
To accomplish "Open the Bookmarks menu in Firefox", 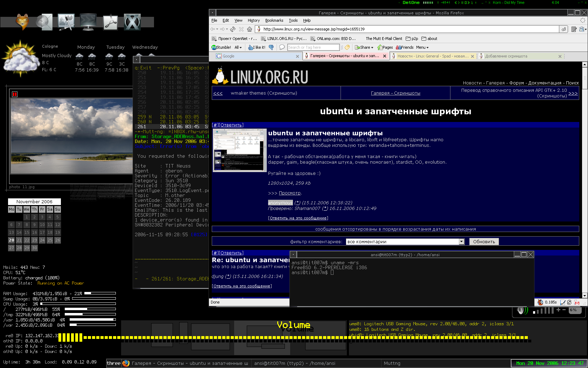I will point(274,20).
